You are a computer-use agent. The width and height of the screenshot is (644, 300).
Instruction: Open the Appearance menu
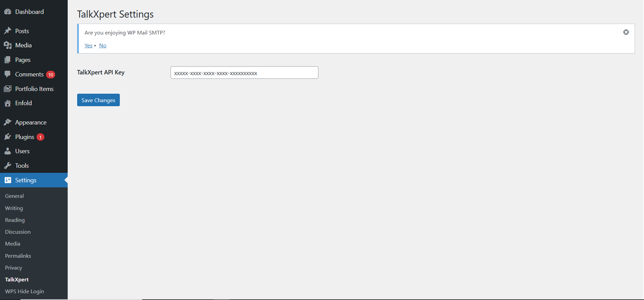(x=31, y=122)
